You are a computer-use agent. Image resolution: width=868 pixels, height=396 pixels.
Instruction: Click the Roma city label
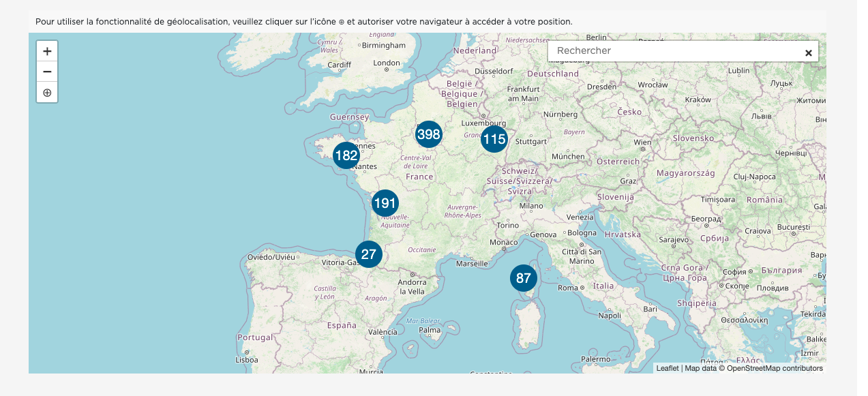tap(568, 288)
